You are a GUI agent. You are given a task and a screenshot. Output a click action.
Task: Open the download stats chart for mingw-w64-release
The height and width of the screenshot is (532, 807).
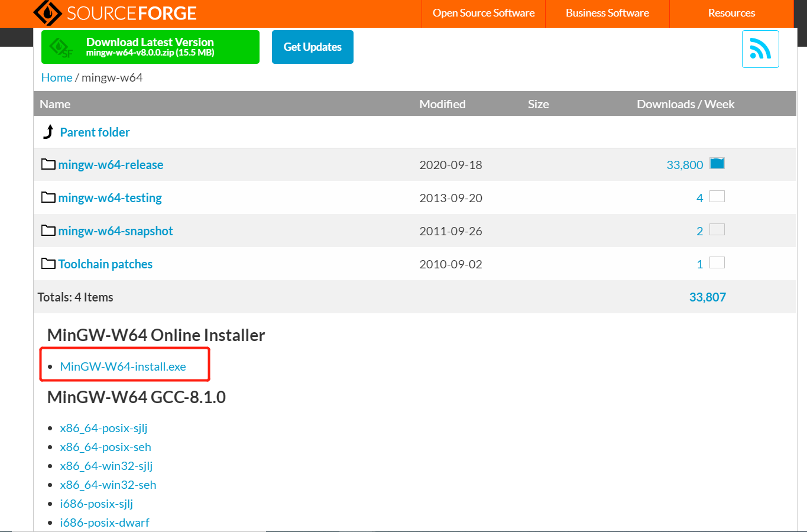[x=717, y=164]
